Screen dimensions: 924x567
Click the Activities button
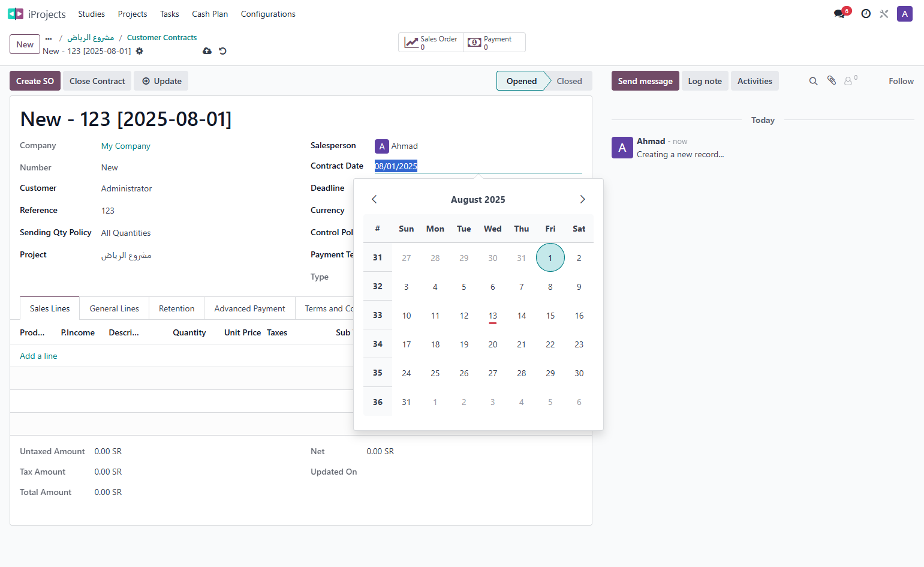754,81
